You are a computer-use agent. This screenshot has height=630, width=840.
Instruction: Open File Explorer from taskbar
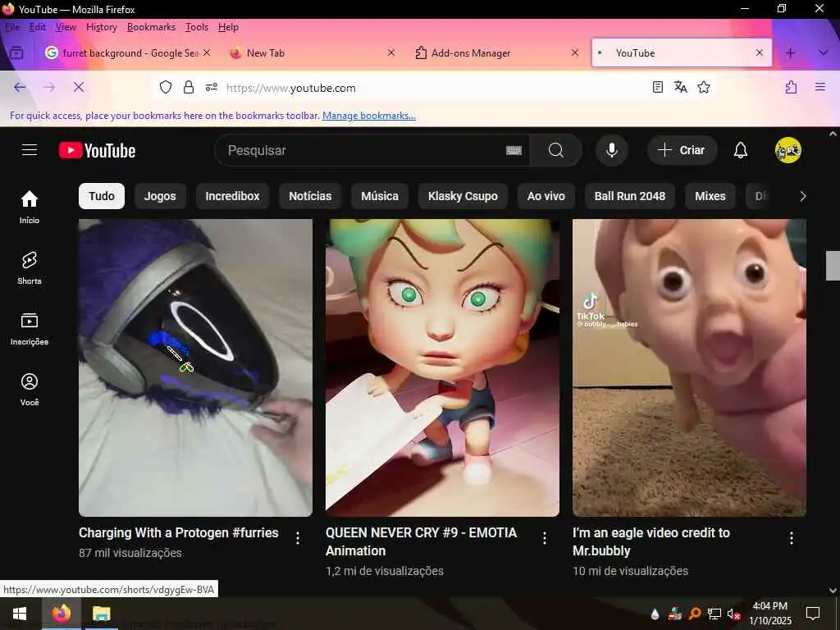click(101, 614)
